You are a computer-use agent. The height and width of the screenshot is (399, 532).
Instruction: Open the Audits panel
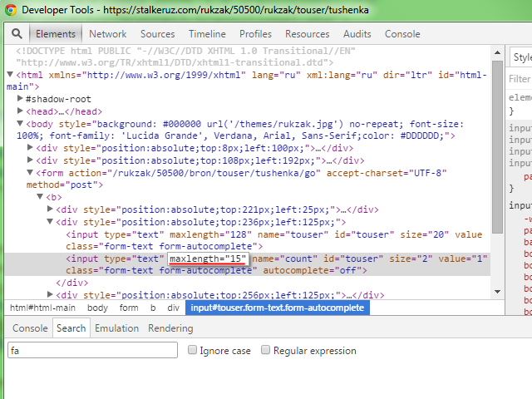(357, 34)
